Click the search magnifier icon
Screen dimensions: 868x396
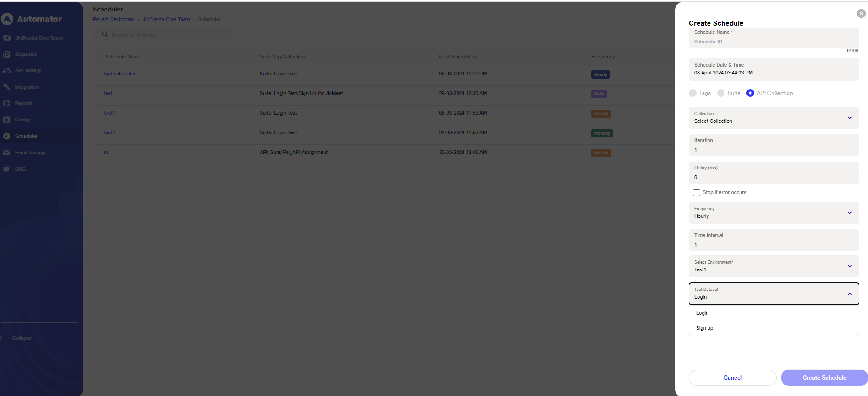105,35
